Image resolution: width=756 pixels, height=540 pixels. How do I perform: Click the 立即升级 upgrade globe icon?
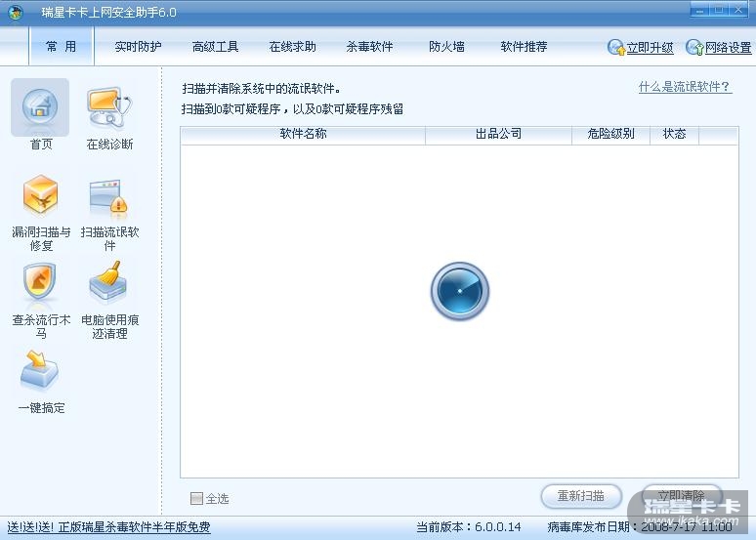click(x=615, y=47)
